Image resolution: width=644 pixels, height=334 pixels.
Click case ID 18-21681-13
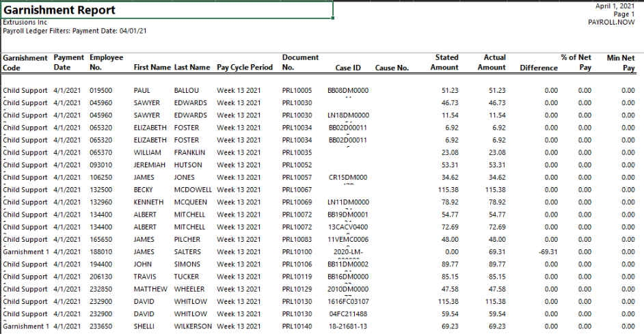348,326
